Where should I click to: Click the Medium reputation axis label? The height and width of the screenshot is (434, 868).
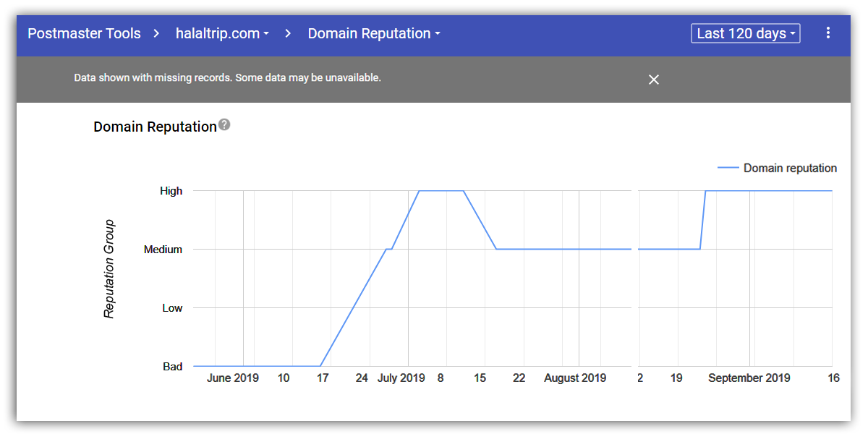163,250
